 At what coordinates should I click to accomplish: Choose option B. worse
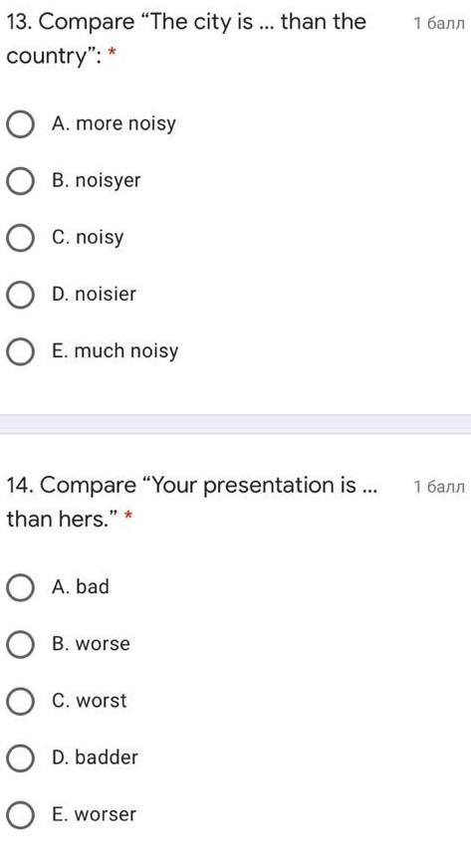21,644
